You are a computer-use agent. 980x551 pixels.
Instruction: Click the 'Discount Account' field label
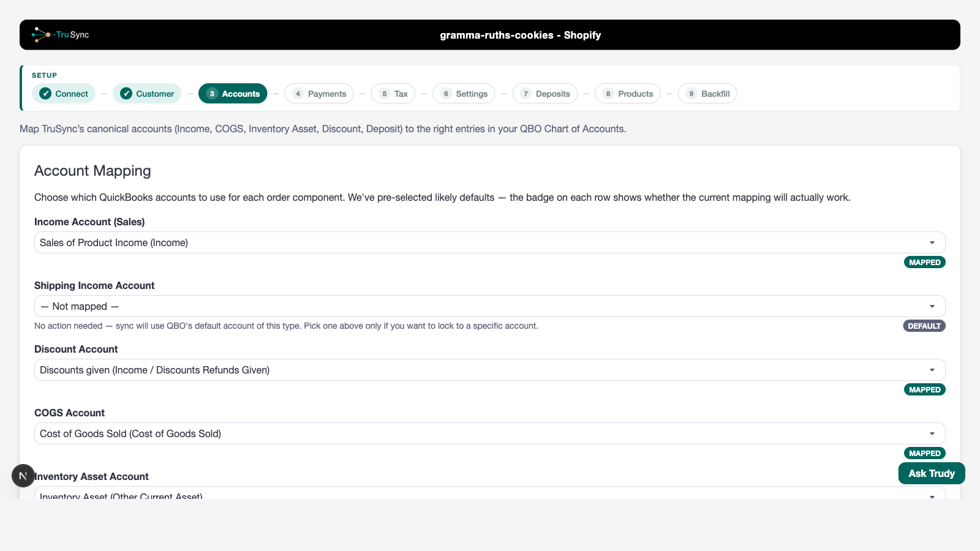[x=76, y=349]
